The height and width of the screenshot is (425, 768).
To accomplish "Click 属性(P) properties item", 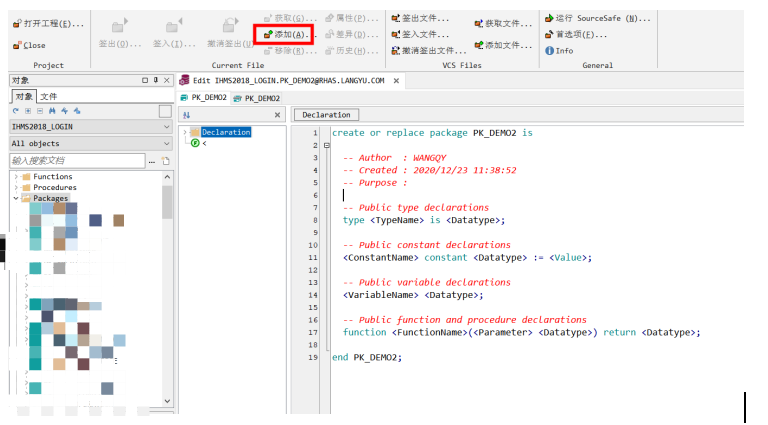I will click(352, 18).
